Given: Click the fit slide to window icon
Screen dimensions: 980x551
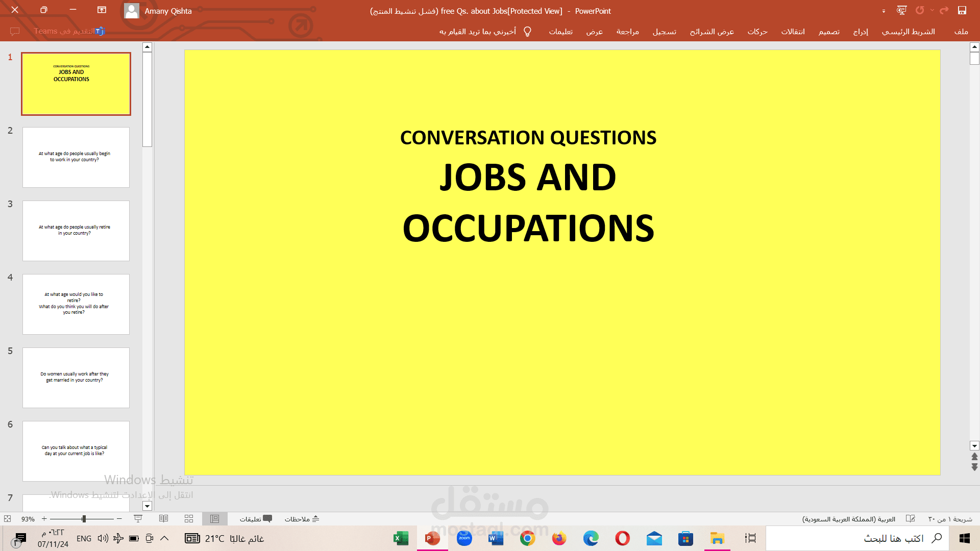Looking at the screenshot, I should 7,519.
